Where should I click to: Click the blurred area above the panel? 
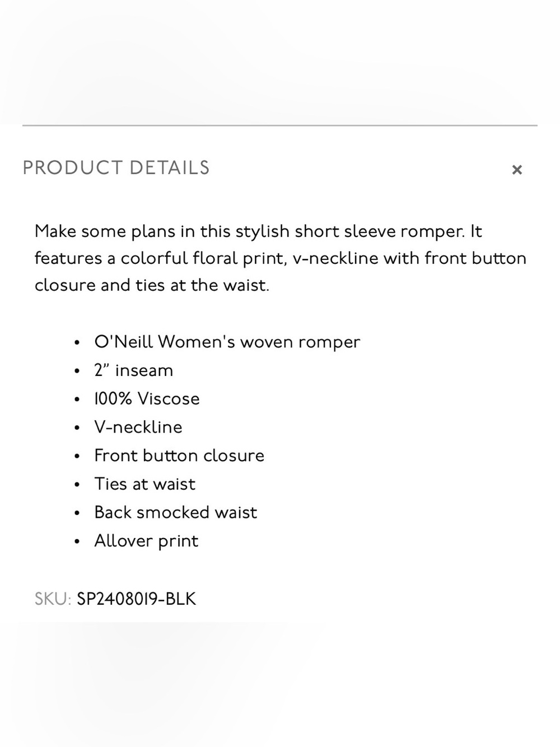tap(280, 62)
